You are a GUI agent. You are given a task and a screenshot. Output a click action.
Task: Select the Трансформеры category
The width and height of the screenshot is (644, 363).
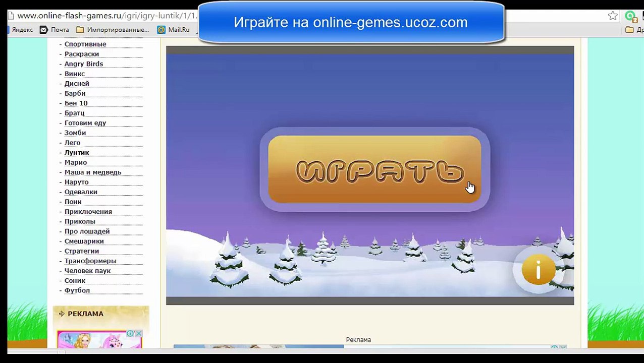(x=90, y=261)
